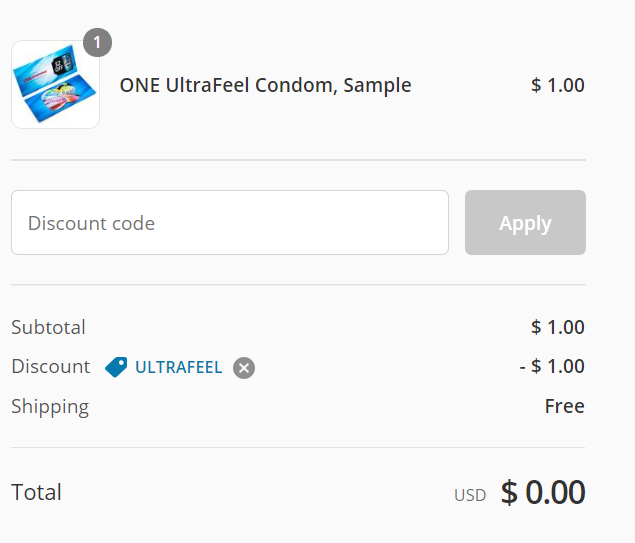Click the USD currency indicator
Viewport: 635px width, 543px height.
click(x=470, y=495)
